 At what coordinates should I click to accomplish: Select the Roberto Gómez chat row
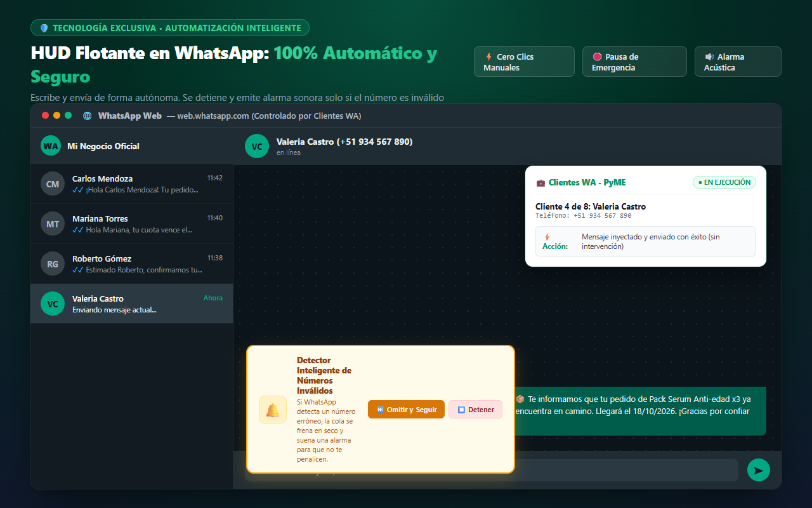[131, 264]
